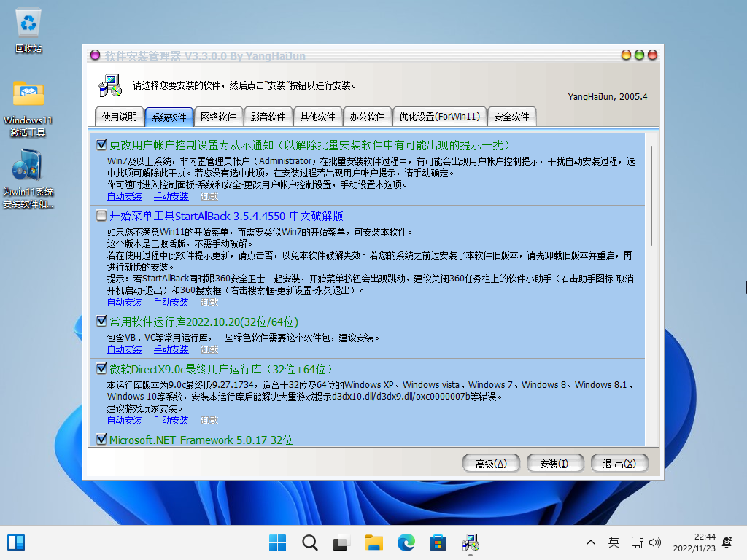This screenshot has width=747, height=560.
Task: Click the 高级(A) button
Action: point(491,463)
